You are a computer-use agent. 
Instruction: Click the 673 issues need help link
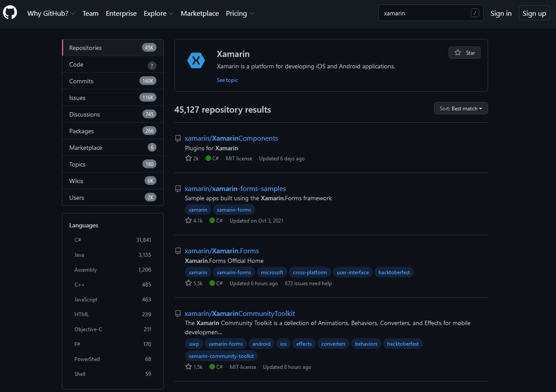(308, 283)
